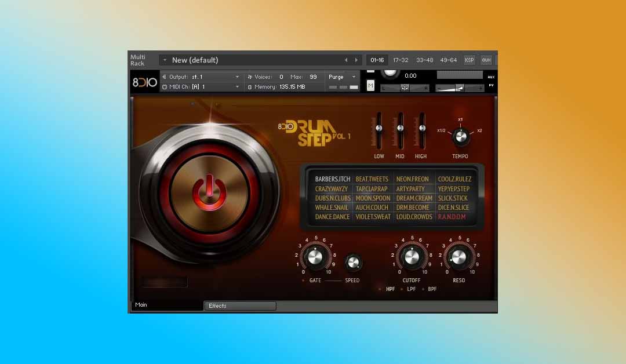
Task: Click the HIGH EQ slider handle
Action: pos(421,128)
